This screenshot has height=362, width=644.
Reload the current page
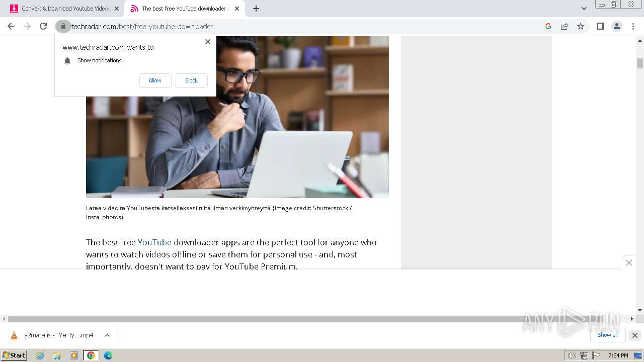[x=43, y=26]
